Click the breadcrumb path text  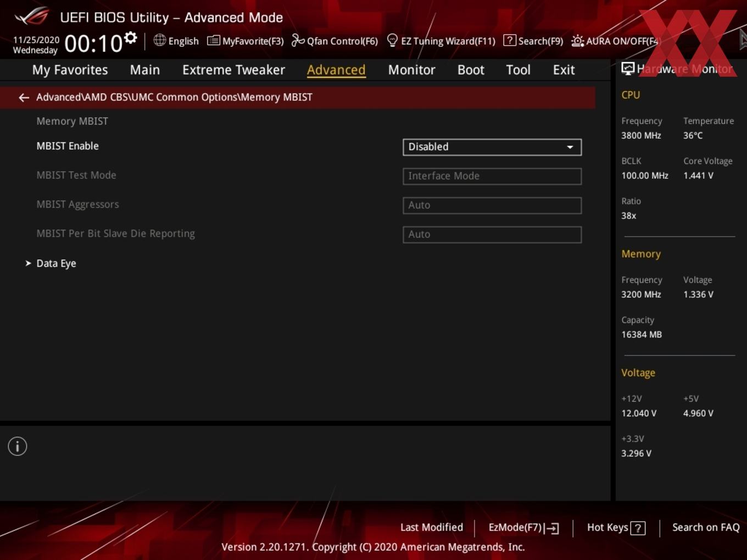pyautogui.click(x=174, y=97)
